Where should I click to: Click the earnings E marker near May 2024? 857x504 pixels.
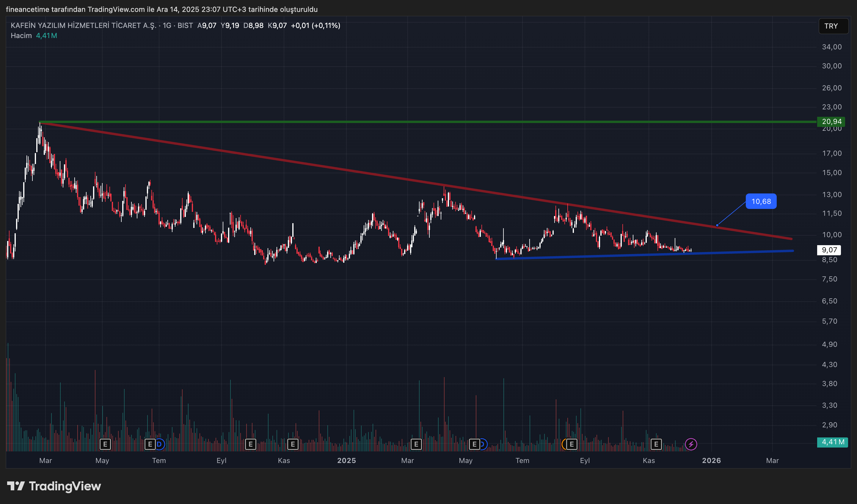(x=105, y=444)
